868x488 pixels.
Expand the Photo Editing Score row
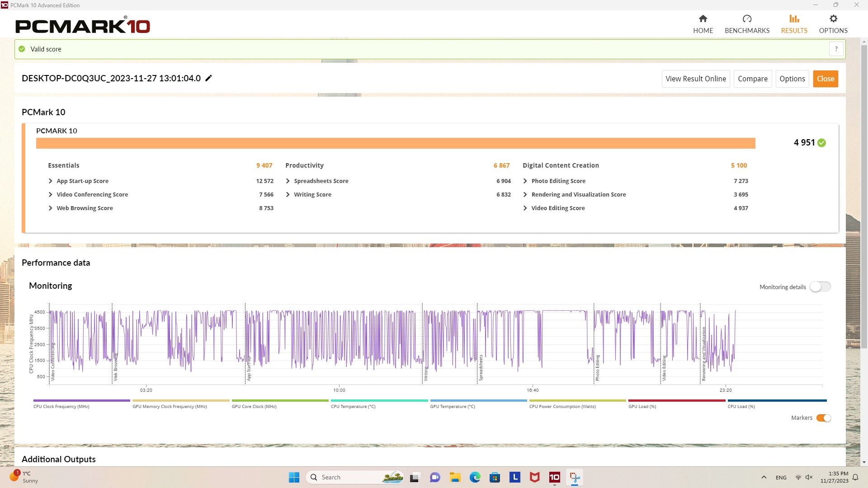525,181
